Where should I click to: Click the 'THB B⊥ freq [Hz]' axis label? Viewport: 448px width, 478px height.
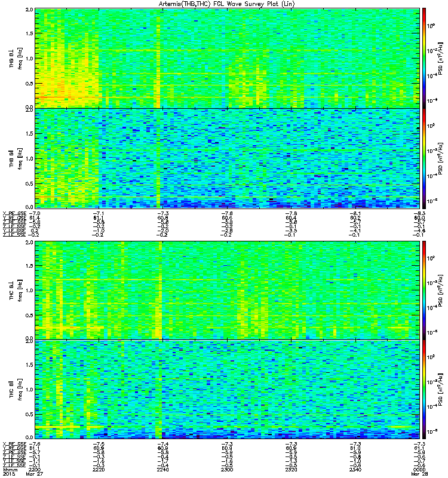tap(16, 58)
